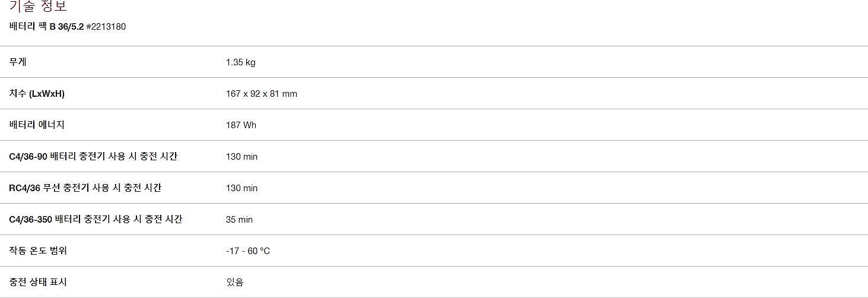
Task: Select the 167 x 92 x 81 mm value
Action: (262, 94)
